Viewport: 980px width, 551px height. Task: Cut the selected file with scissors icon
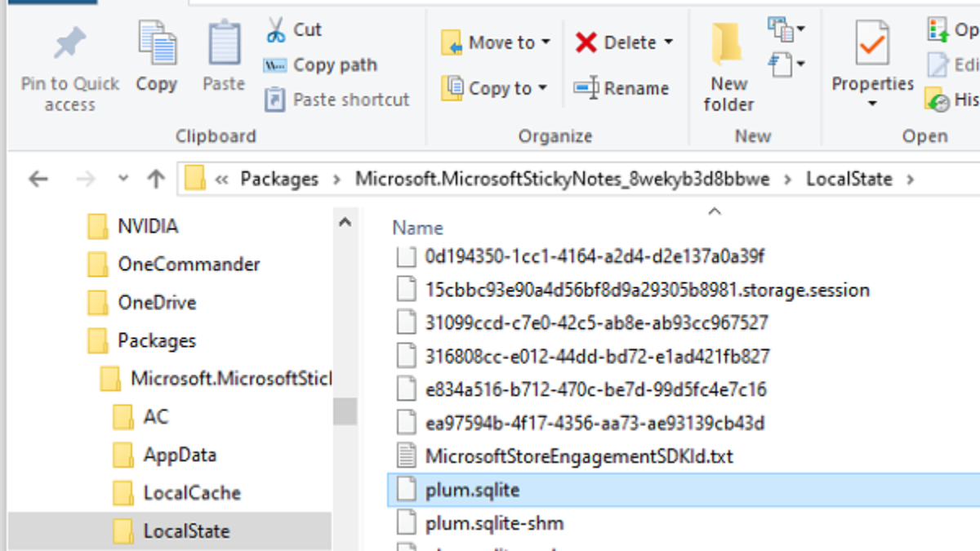click(276, 30)
